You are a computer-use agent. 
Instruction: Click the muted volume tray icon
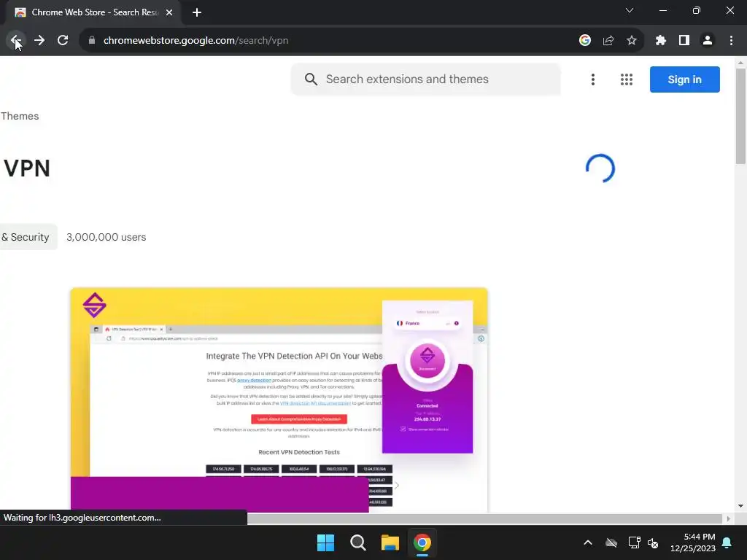653,542
